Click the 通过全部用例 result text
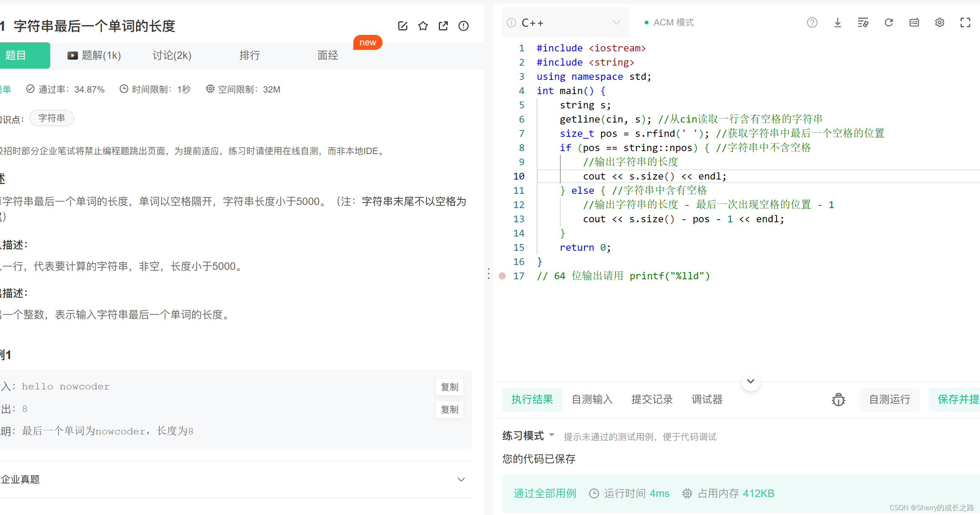Image resolution: width=980 pixels, height=515 pixels. (545, 493)
